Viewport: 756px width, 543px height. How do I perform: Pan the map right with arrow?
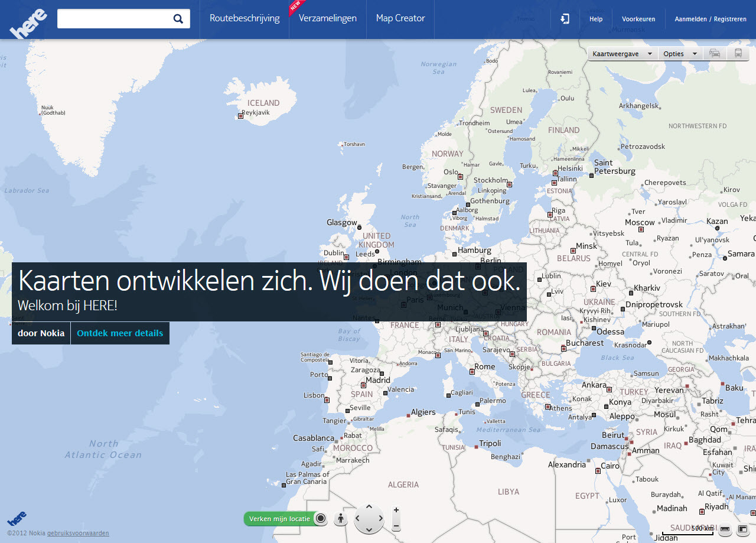pos(380,519)
